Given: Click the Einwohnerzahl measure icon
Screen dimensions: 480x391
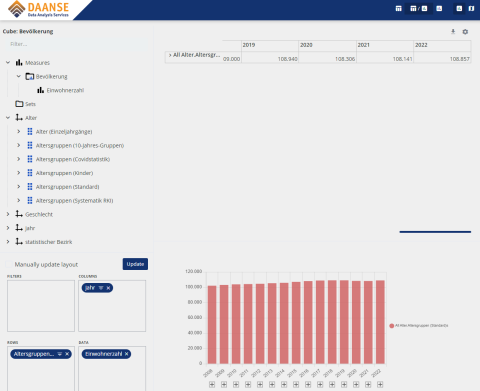Looking at the screenshot, I should [41, 90].
